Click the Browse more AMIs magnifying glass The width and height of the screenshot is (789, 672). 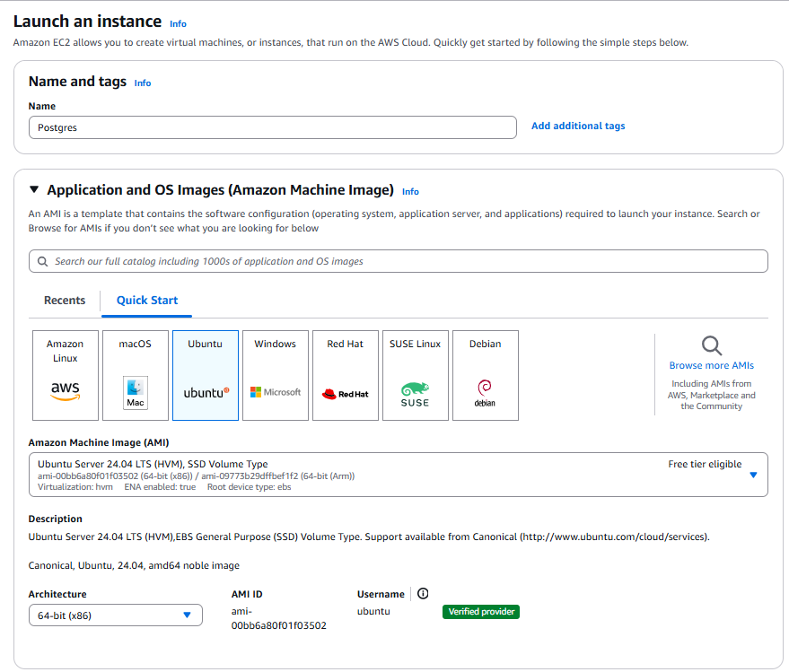pos(710,345)
